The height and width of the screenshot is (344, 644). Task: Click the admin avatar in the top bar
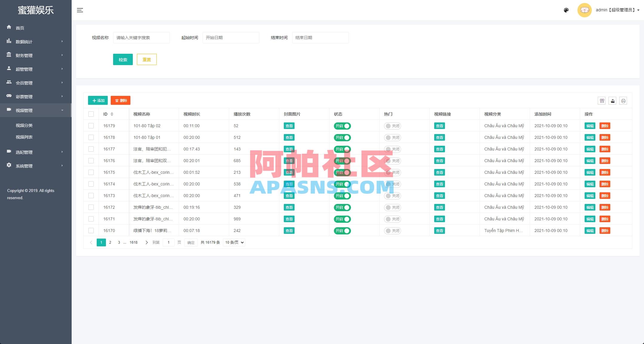(x=585, y=10)
